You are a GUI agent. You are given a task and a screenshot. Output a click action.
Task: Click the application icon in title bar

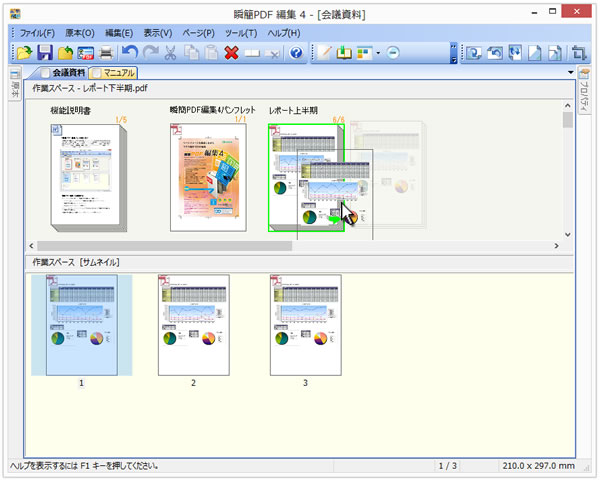[15, 14]
